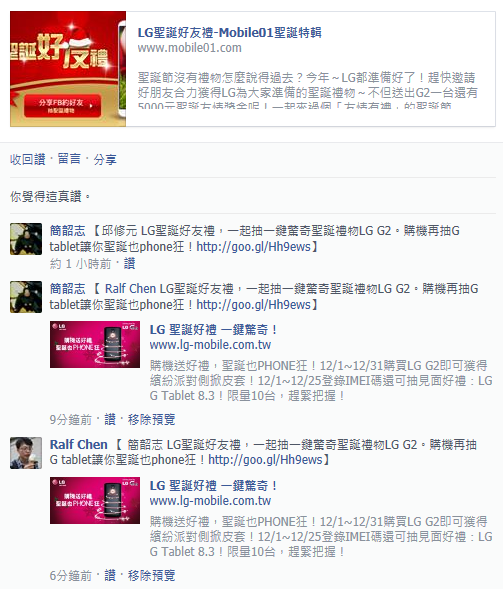Click 留言 to comment on post

[x=69, y=159]
